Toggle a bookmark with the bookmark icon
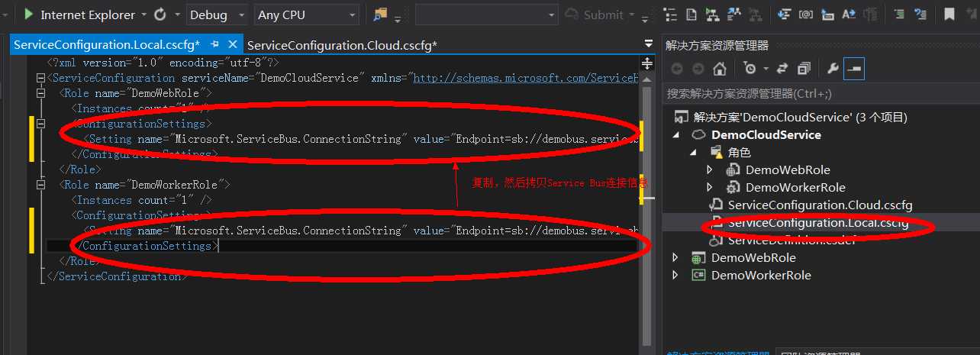The width and height of the screenshot is (980, 355). pyautogui.click(x=949, y=15)
